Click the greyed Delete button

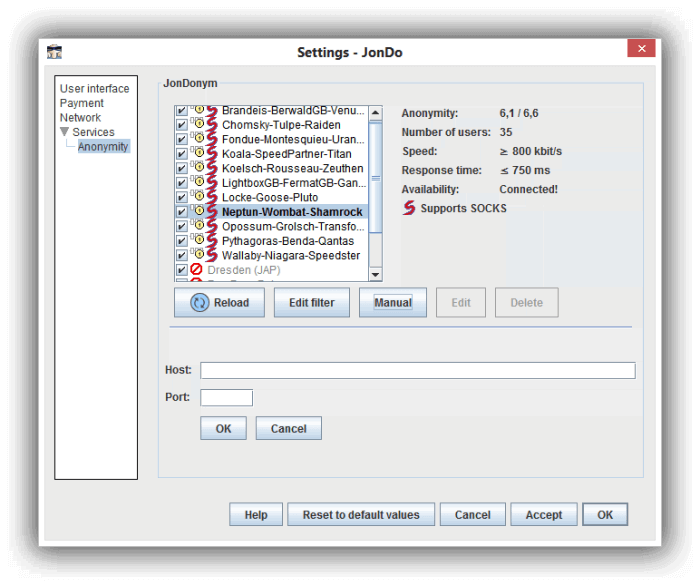(x=527, y=302)
